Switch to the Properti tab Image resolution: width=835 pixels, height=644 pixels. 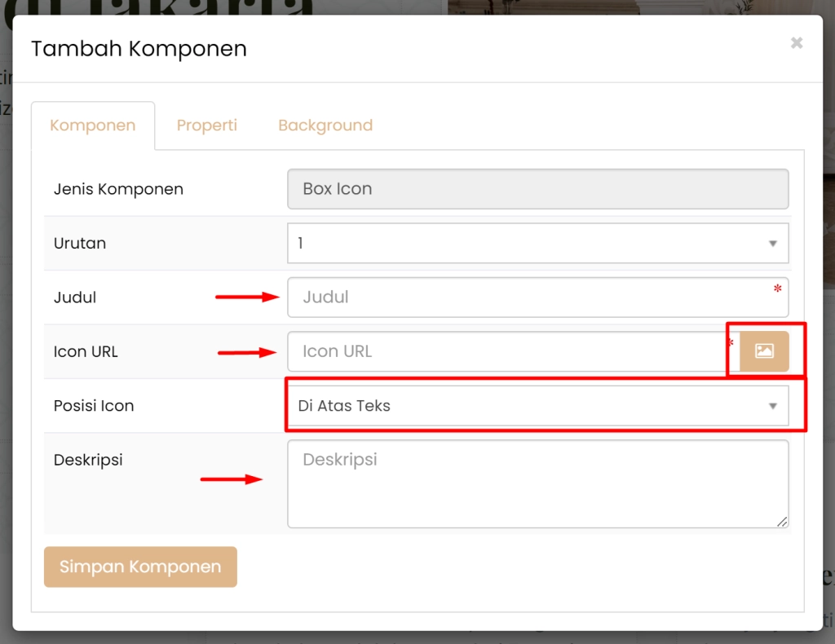pos(207,126)
